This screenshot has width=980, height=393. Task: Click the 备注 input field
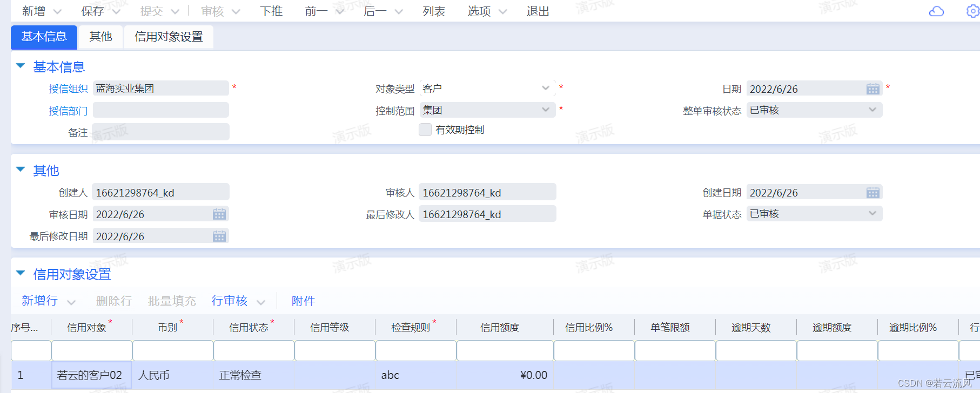point(161,132)
